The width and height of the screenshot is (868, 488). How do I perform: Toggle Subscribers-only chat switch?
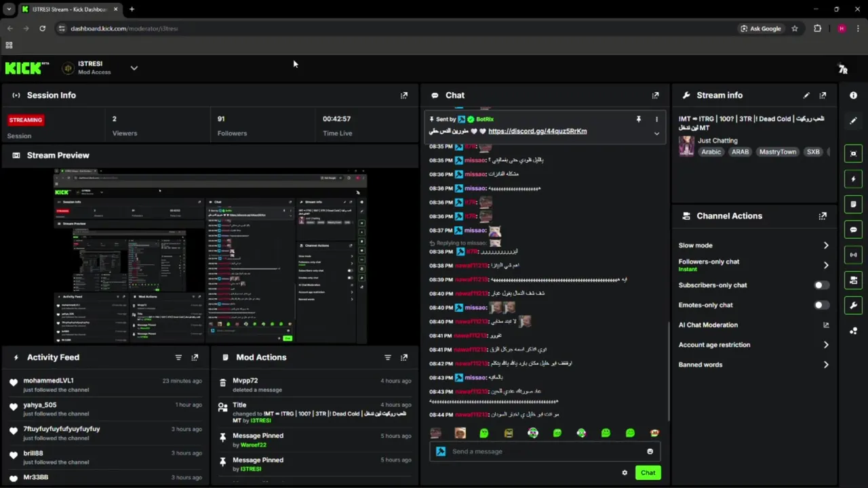click(x=821, y=285)
